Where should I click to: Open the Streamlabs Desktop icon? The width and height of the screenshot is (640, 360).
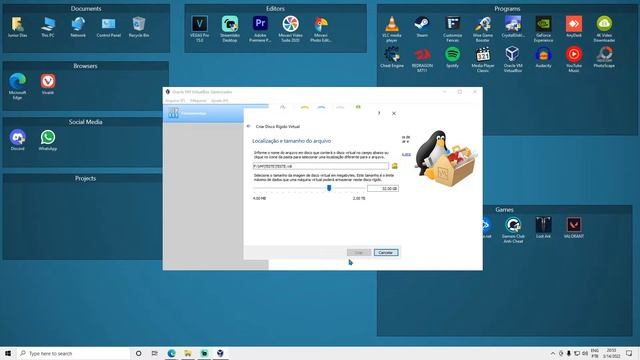coord(230,29)
